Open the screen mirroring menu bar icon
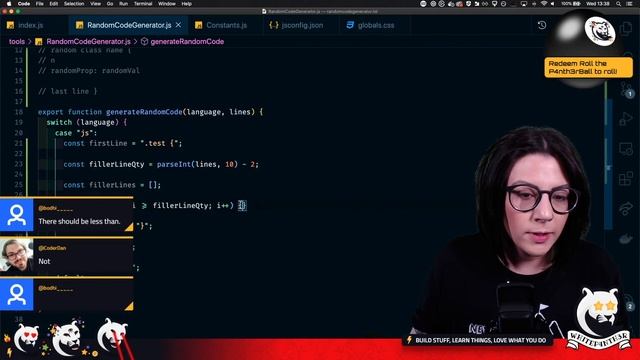 524,4
